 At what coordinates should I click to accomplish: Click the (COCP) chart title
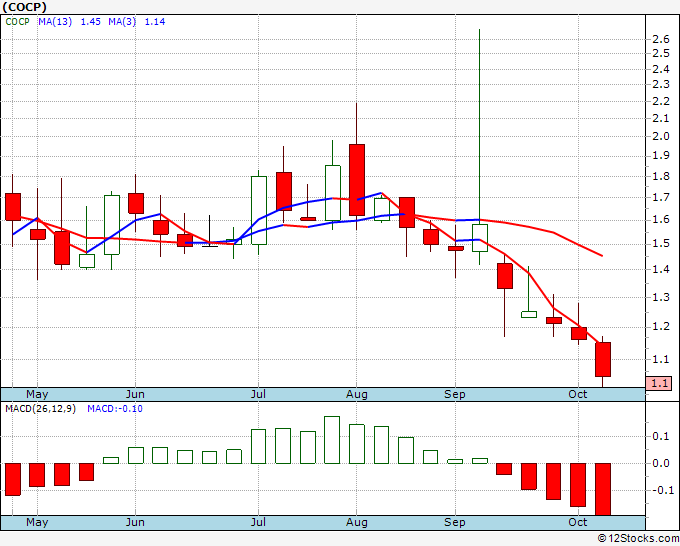pyautogui.click(x=25, y=7)
